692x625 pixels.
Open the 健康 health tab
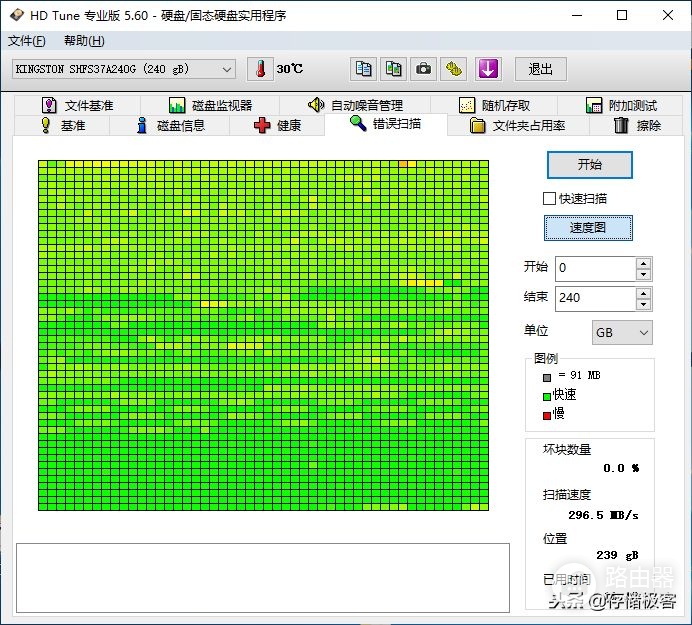277,126
